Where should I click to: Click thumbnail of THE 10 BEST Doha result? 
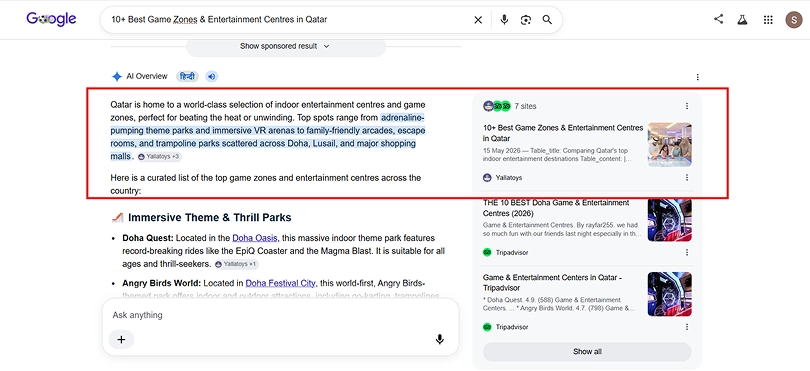669,220
